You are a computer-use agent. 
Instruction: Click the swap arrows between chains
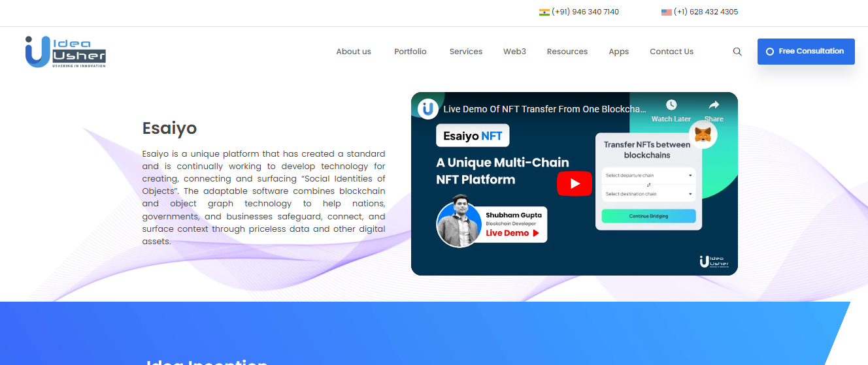pos(648,185)
